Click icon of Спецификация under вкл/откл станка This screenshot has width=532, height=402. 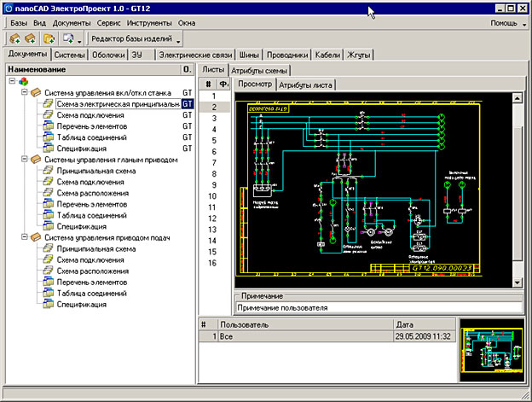49,148
